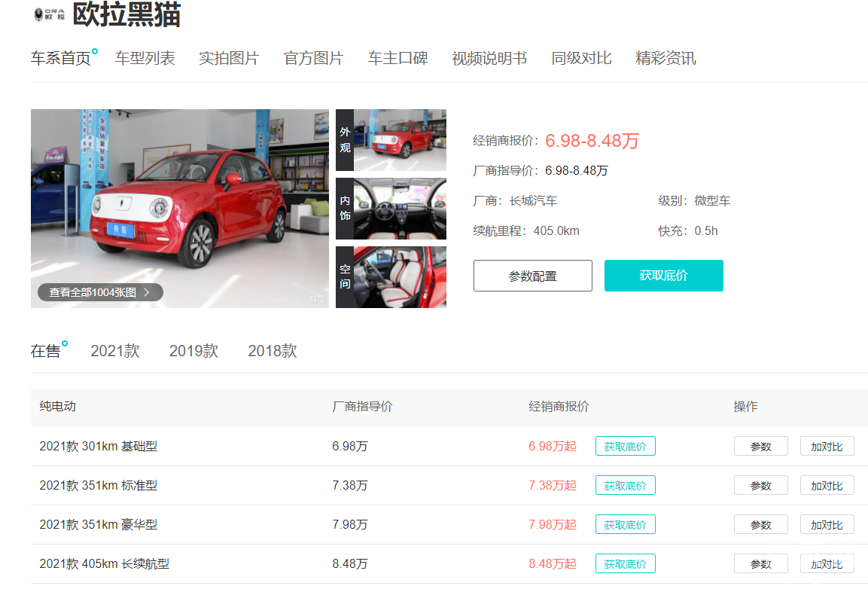Viewport: 868px width, 589px height.
Task: Click the teal 获取底价 button
Action: click(x=663, y=276)
